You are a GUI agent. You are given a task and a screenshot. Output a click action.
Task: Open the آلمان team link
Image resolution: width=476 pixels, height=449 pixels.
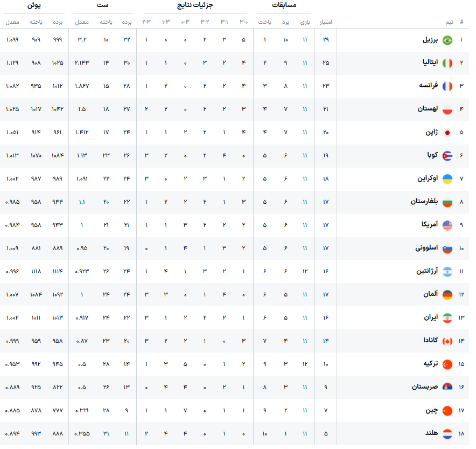point(430,295)
